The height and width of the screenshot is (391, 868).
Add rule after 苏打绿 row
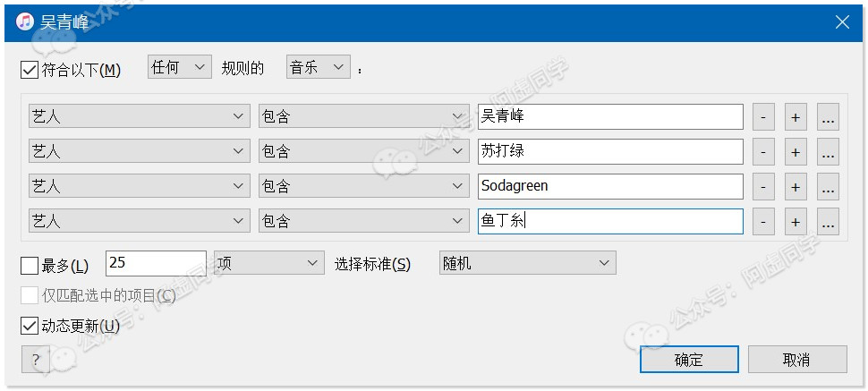(x=796, y=152)
